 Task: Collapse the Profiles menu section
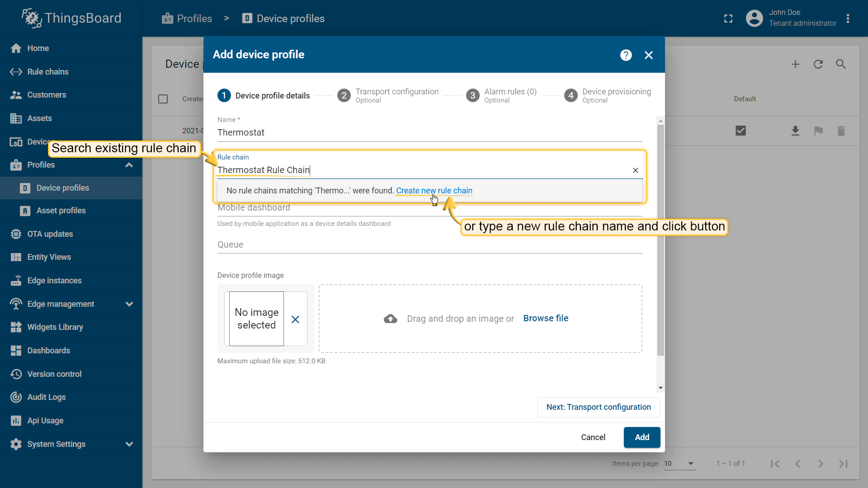[129, 165]
